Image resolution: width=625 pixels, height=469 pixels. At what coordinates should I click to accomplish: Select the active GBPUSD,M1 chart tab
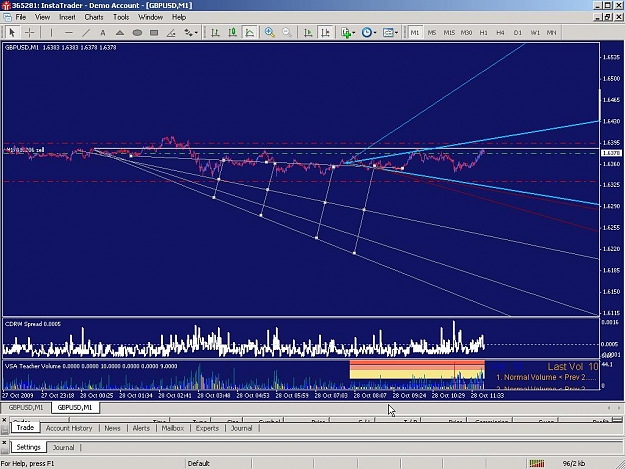point(75,407)
